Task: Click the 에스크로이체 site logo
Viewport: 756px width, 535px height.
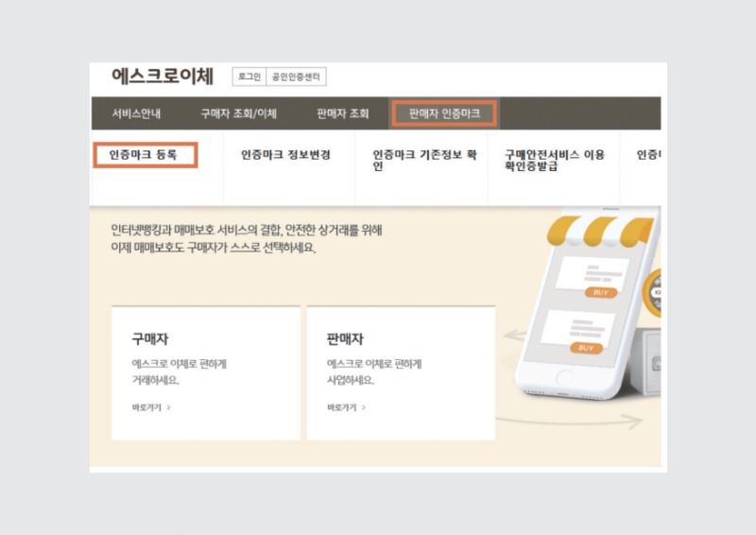Action: 162,77
